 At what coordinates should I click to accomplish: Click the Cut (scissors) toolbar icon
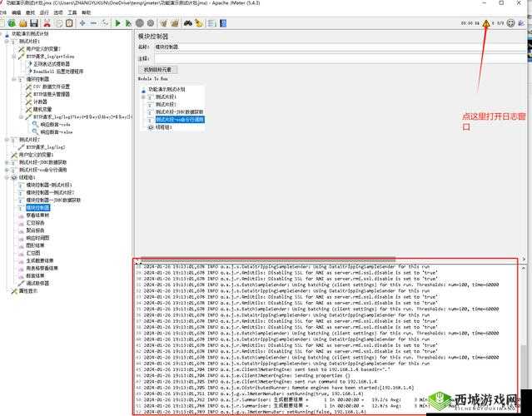[x=47, y=23]
